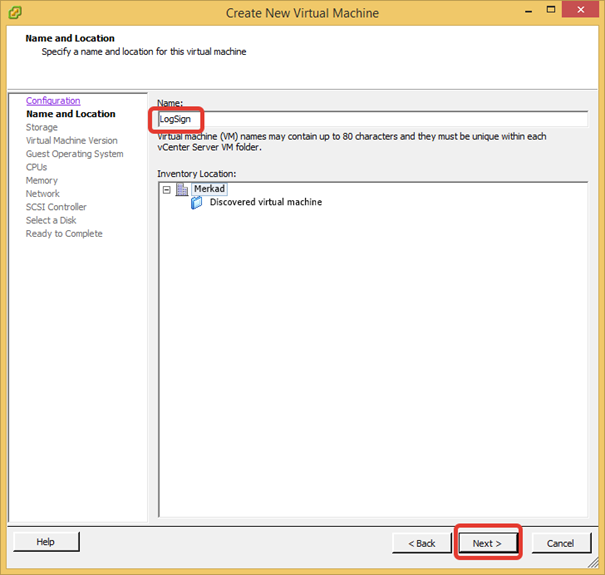605x575 pixels.
Task: Click the SCSI Controller step
Action: coord(56,207)
